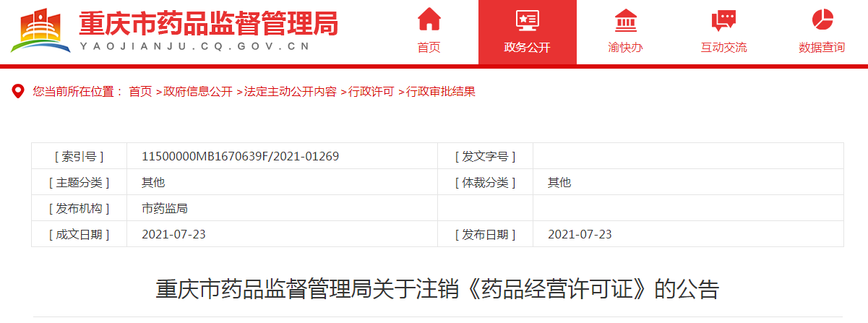Open 政府信息公开 breadcrumb link

(x=198, y=92)
